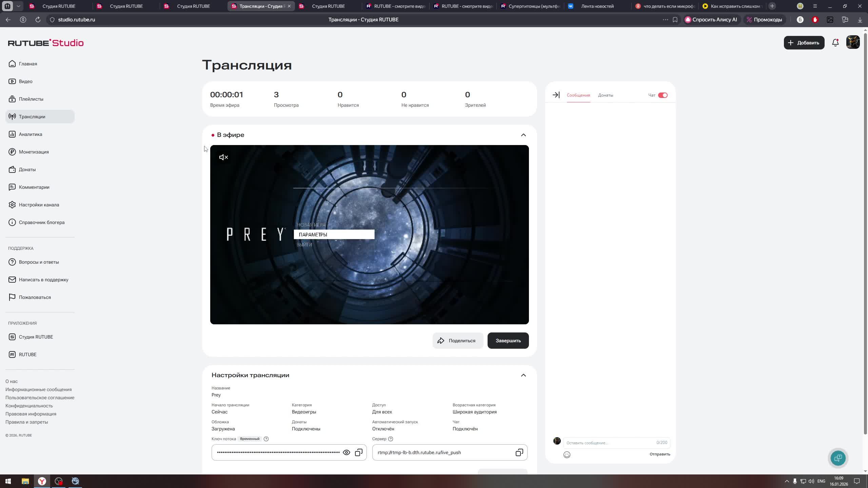
Task: Switch to the Донаты chat tab
Action: [x=606, y=95]
